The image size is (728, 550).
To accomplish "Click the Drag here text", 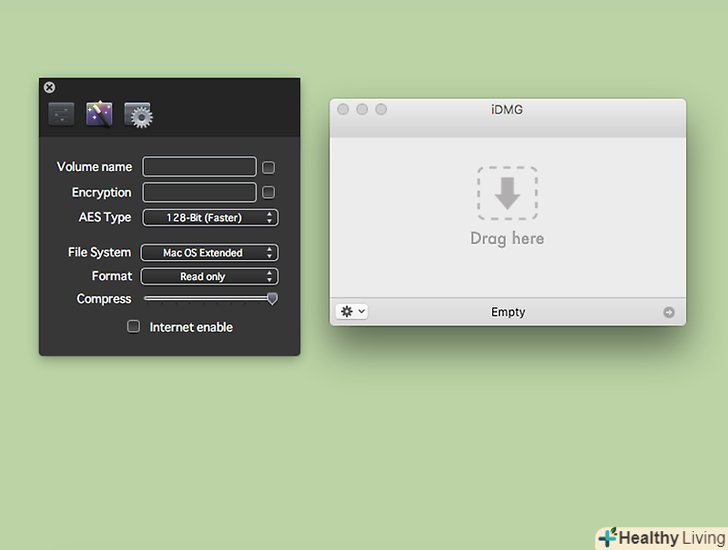I will pyautogui.click(x=507, y=239).
